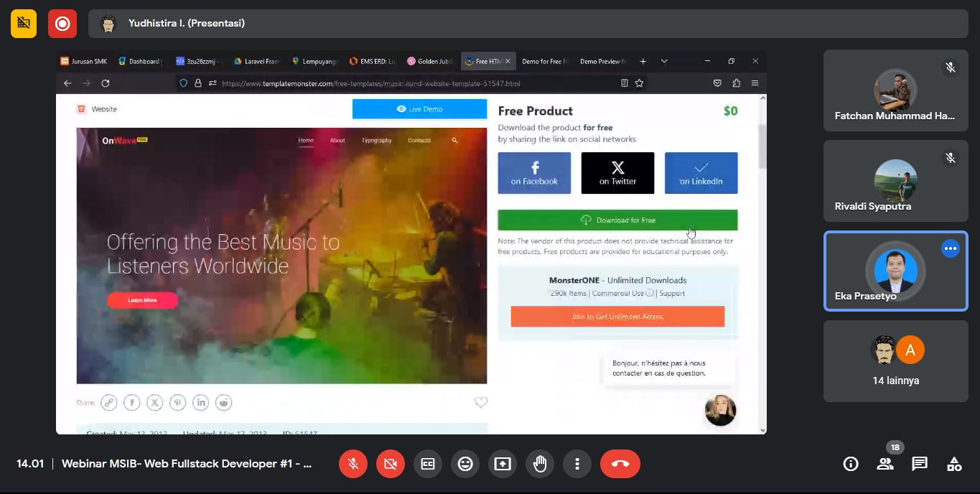Open the meeting details info icon
The image size is (980, 494).
pos(851,464)
